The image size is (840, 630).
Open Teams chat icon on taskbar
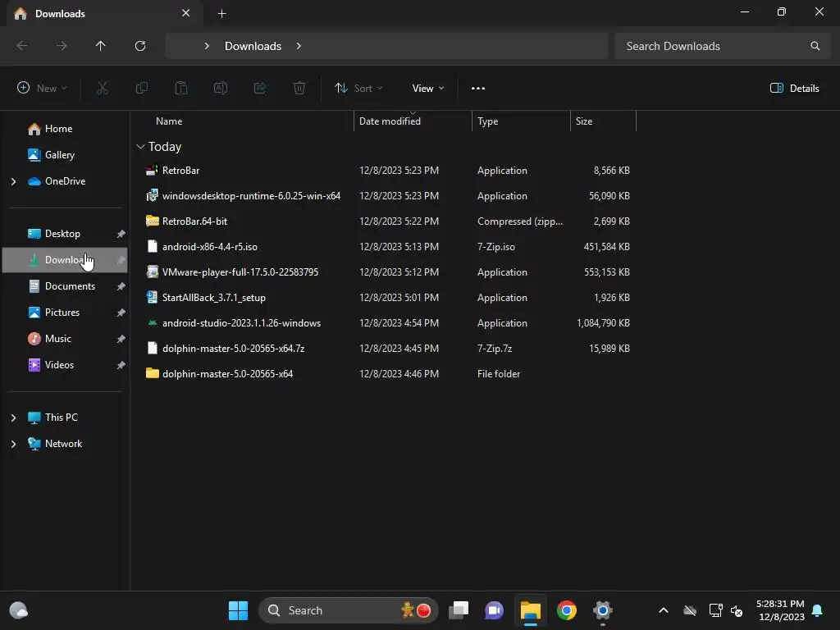494,610
